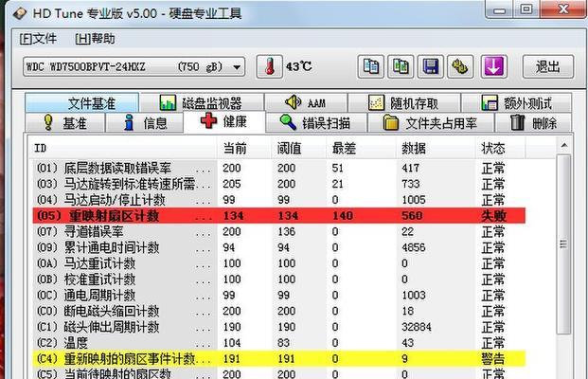Switch to the 文件基准 tab

tap(82, 102)
